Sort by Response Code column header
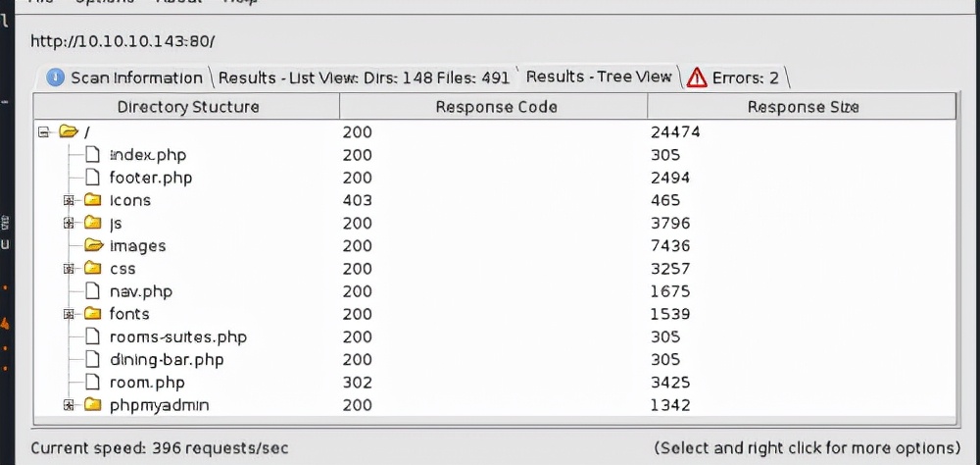The width and height of the screenshot is (980, 465). click(x=494, y=106)
